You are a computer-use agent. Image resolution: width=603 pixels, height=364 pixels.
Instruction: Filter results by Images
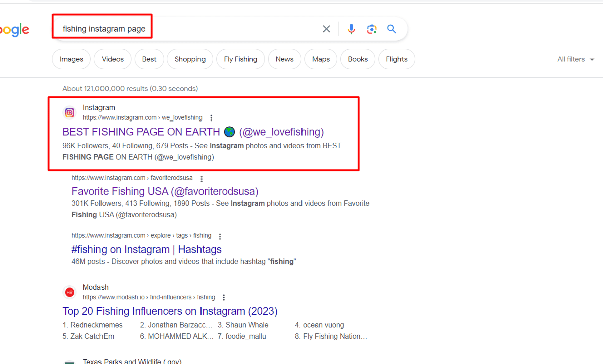71,59
